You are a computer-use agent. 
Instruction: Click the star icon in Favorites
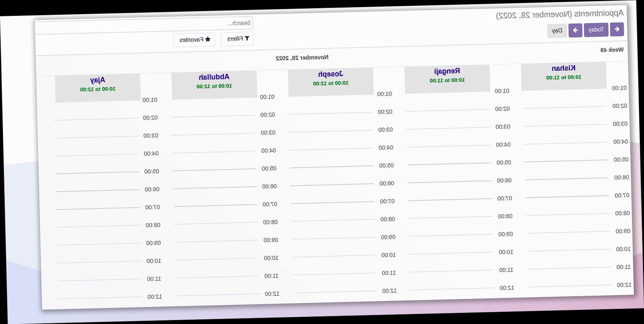click(208, 39)
